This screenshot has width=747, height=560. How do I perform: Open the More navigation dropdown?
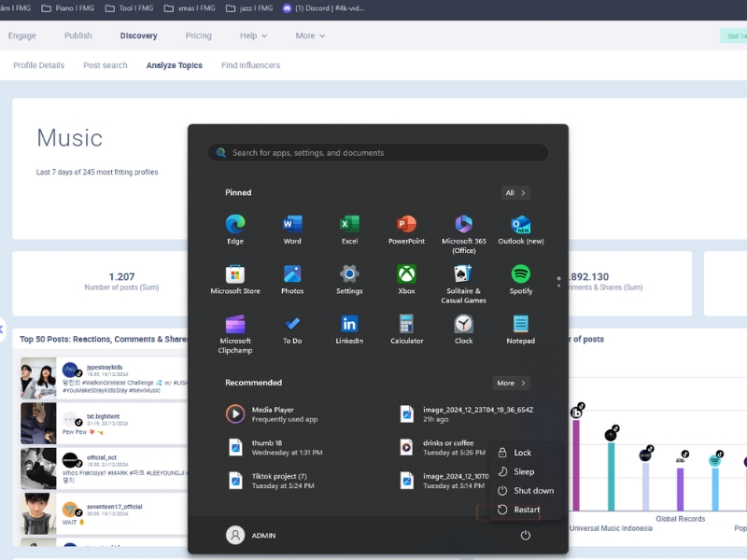coord(310,35)
